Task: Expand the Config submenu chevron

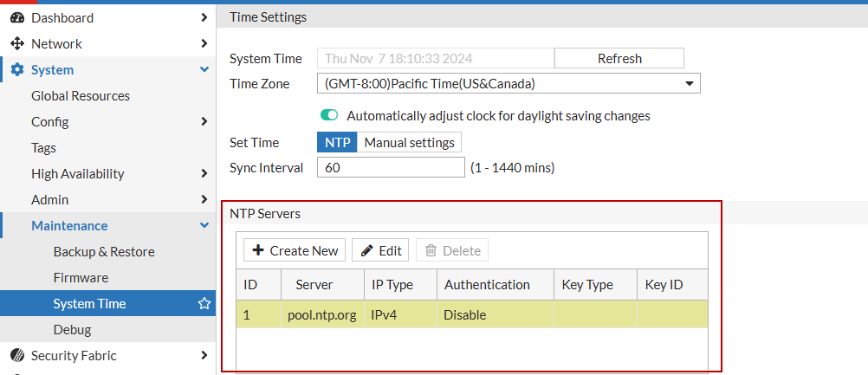Action: (x=204, y=121)
